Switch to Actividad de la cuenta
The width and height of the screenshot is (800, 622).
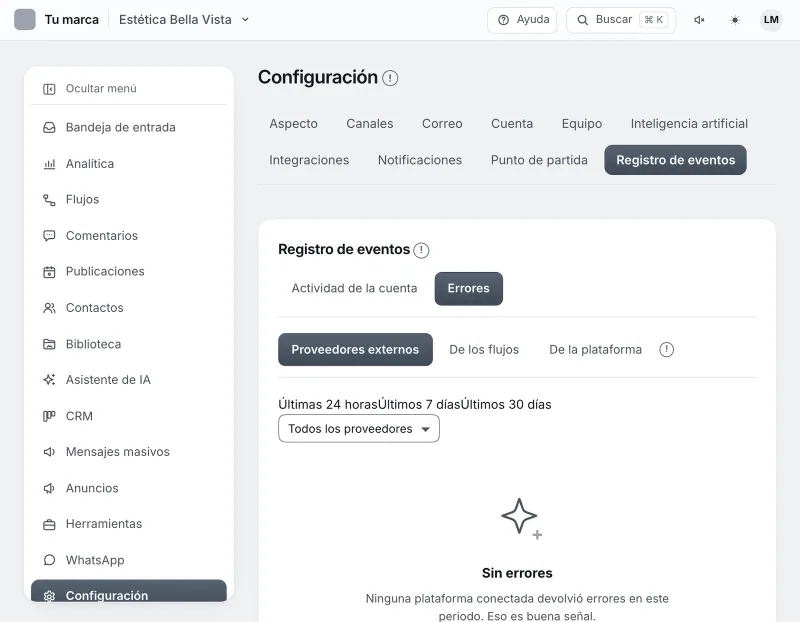click(355, 288)
